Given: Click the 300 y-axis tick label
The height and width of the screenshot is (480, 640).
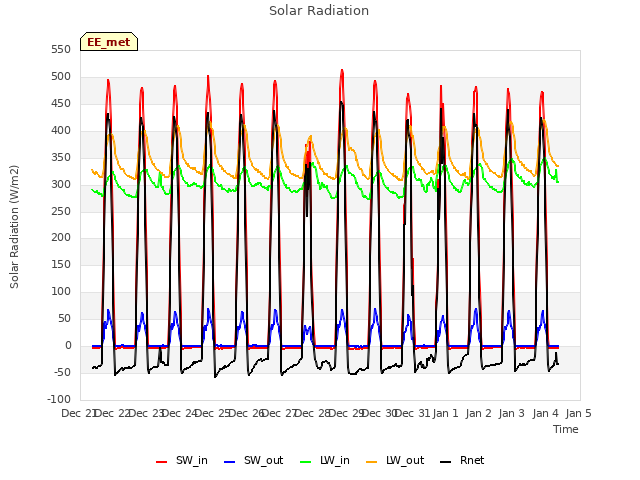Looking at the screenshot, I should 61,184.
